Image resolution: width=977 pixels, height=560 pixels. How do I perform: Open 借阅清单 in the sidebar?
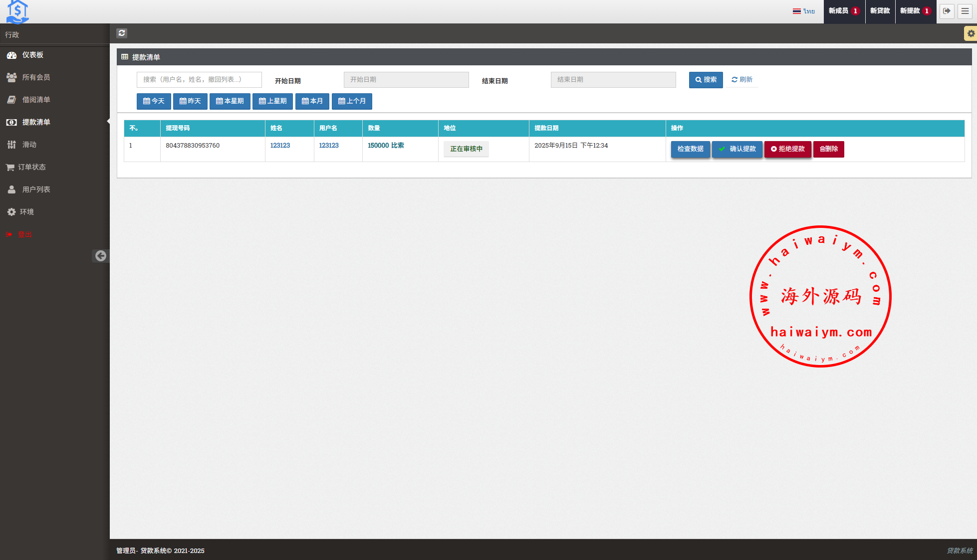pyautogui.click(x=36, y=100)
